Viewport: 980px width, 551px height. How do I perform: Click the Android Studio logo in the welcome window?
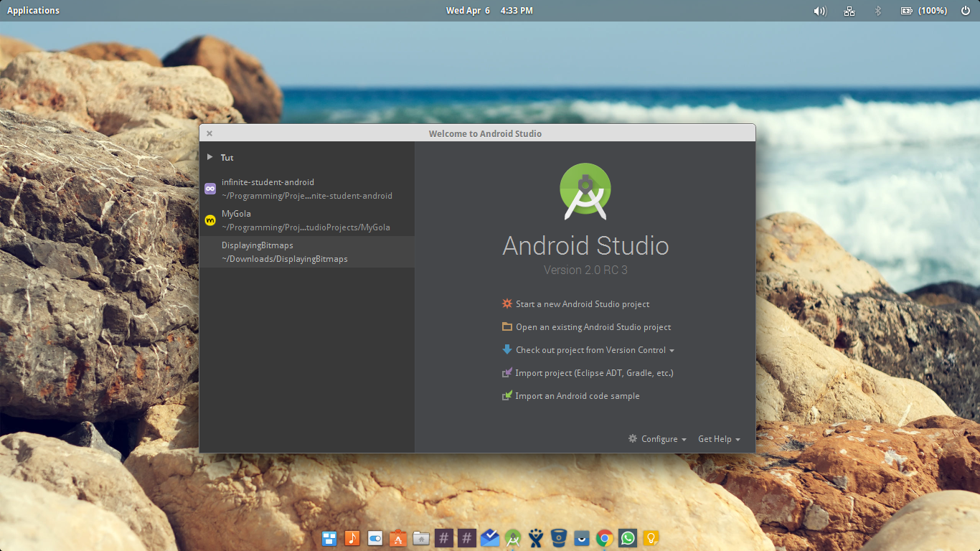pyautogui.click(x=585, y=191)
